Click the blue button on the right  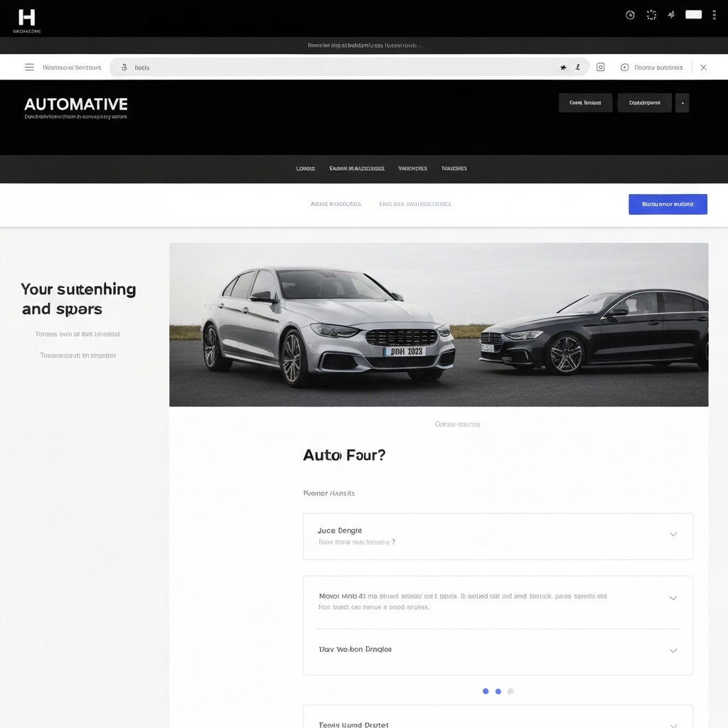tap(668, 204)
